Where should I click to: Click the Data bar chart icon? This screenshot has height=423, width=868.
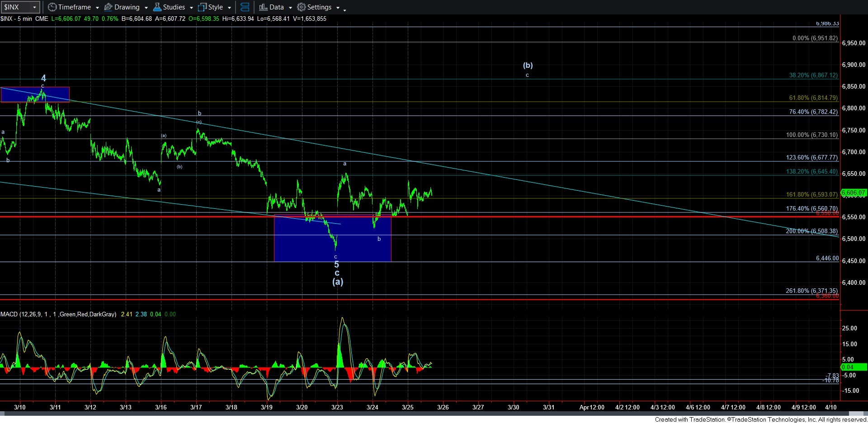point(263,7)
